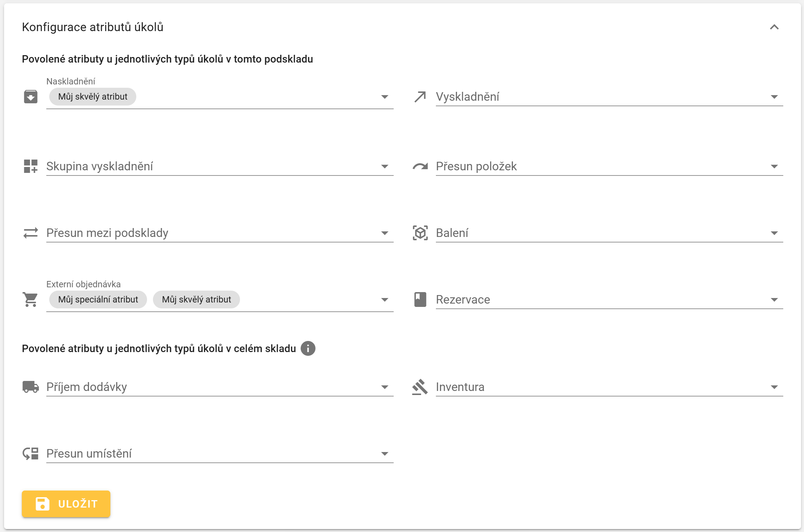This screenshot has height=532, width=804.
Task: Open the Přesun umístění dropdown
Action: coord(384,454)
